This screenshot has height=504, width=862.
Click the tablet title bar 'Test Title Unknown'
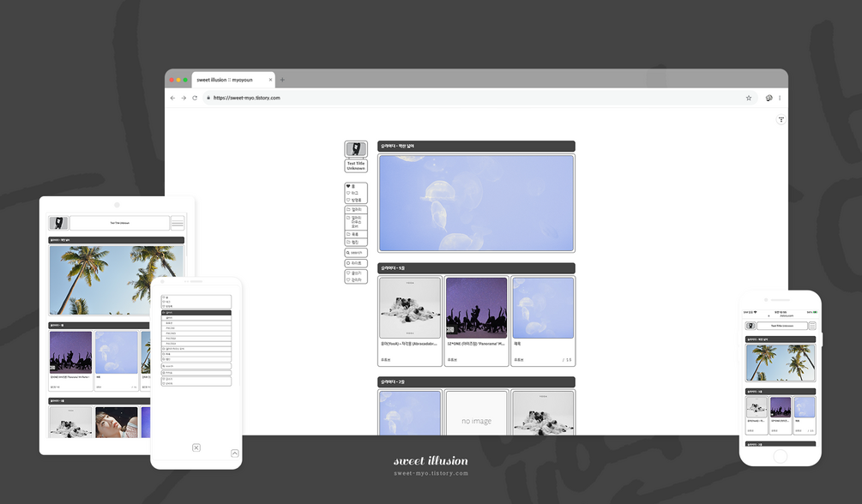click(x=120, y=223)
